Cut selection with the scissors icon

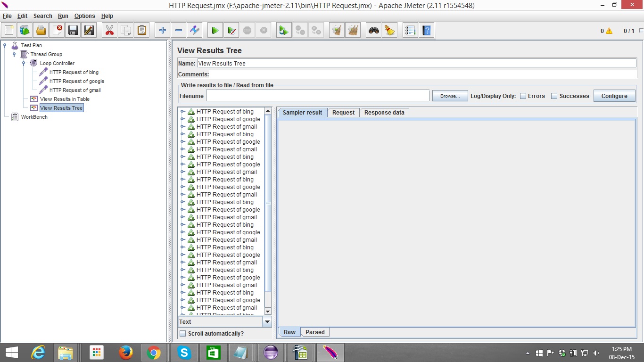pyautogui.click(x=109, y=31)
